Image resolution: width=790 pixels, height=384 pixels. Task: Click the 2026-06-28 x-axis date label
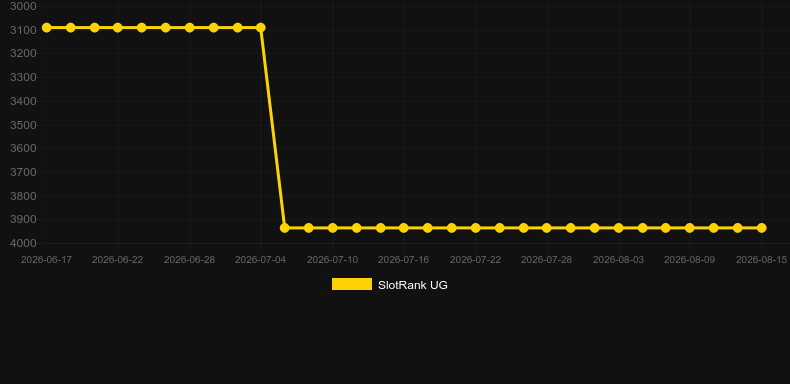pos(189,260)
